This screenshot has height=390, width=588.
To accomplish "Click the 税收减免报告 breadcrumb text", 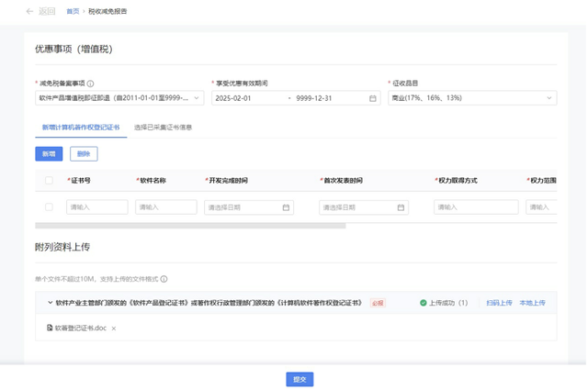I will [x=107, y=11].
